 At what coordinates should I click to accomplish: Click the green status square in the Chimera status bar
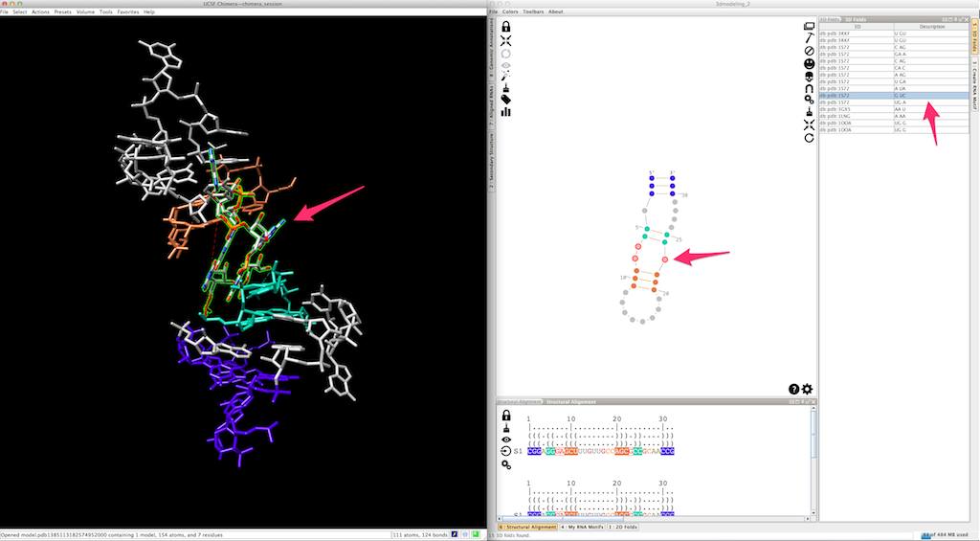(x=476, y=534)
